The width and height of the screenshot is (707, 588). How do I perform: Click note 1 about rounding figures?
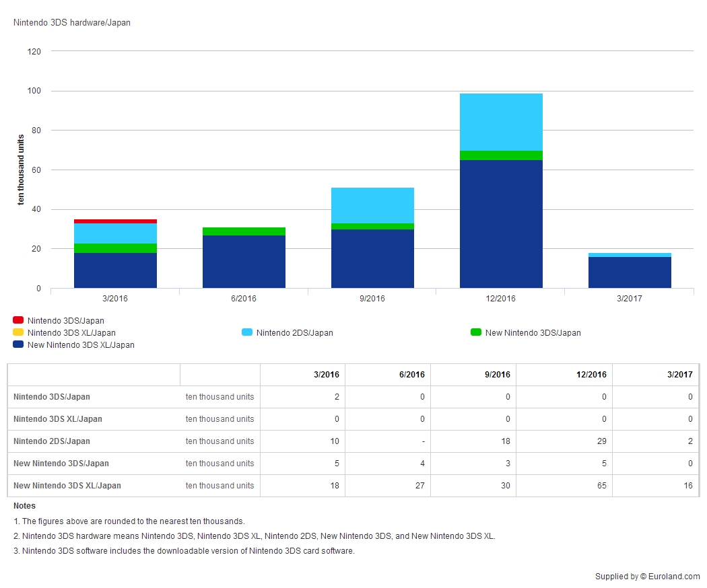click(x=129, y=521)
